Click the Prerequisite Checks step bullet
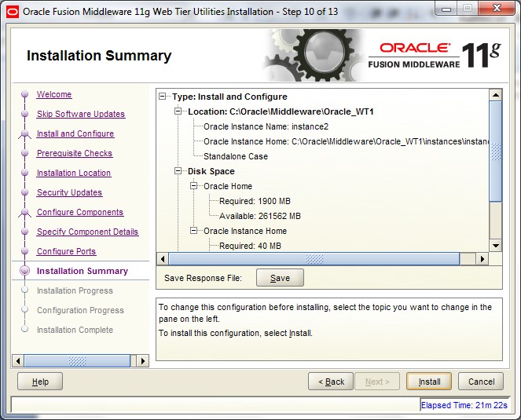Viewport: 521px width, 420px height. (24, 153)
